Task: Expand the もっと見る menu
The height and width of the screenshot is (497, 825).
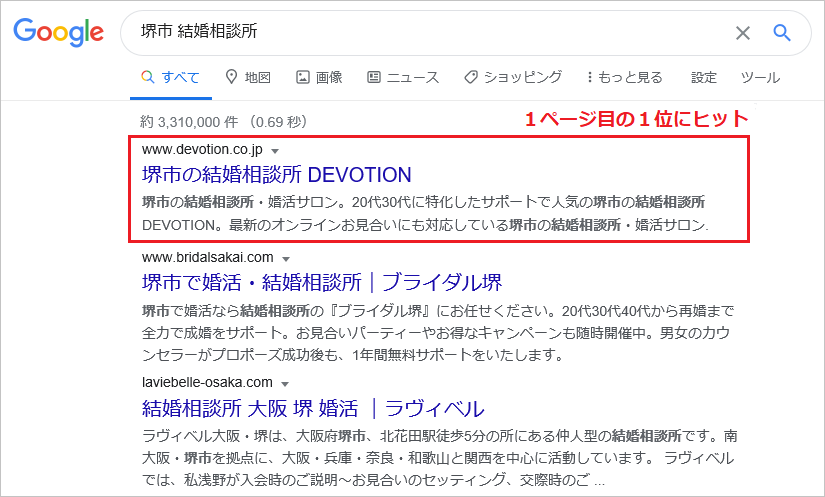Action: [625, 77]
